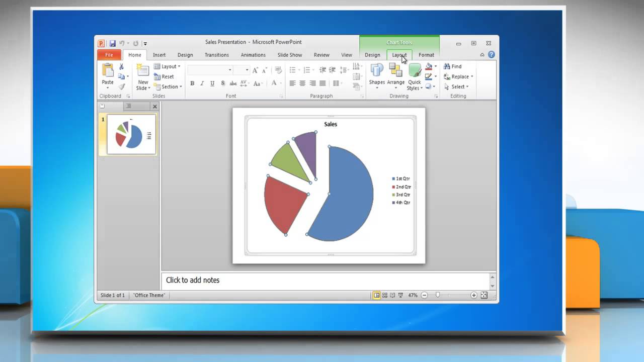Click the Find button
Image resolution: width=644 pixels, height=362 pixels.
pyautogui.click(x=452, y=66)
